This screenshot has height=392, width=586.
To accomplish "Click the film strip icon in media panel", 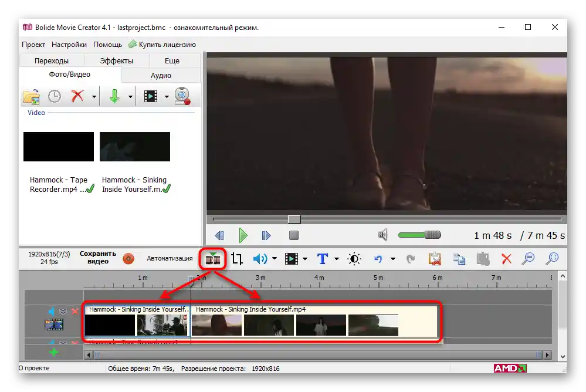I will pos(151,96).
